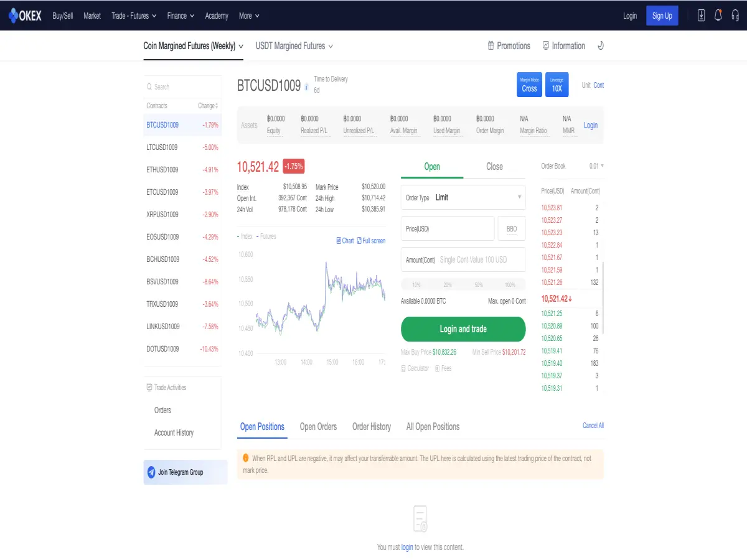Open the support headset icon
Viewport: 747px width, 560px height.
point(735,16)
